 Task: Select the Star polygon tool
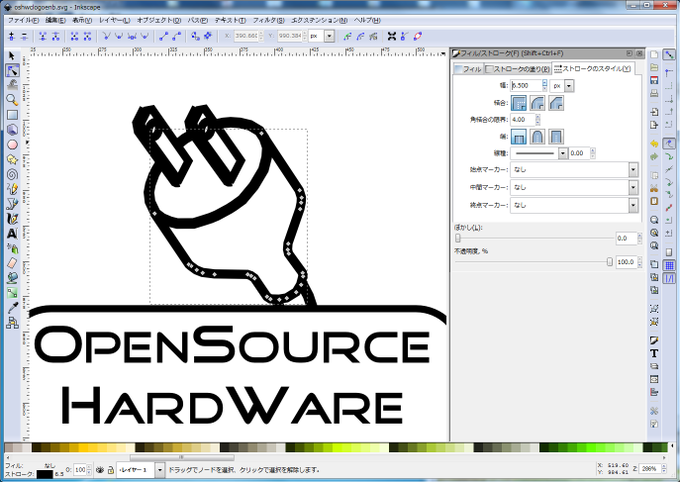coord(12,159)
